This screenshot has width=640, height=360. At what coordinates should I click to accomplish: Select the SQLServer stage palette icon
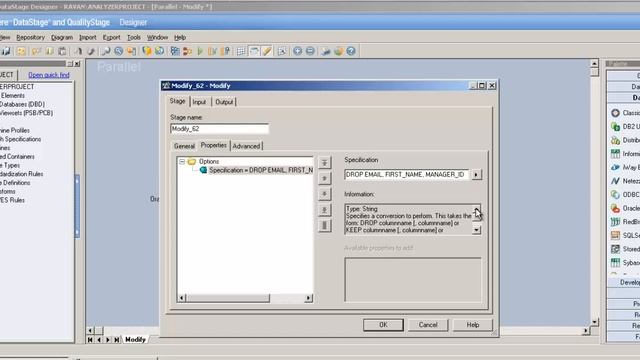point(616,236)
